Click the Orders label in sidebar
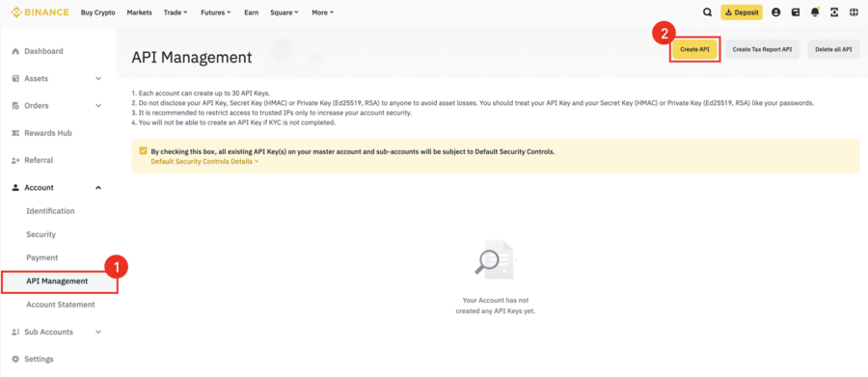Image resolution: width=868 pixels, height=377 pixels. point(37,106)
